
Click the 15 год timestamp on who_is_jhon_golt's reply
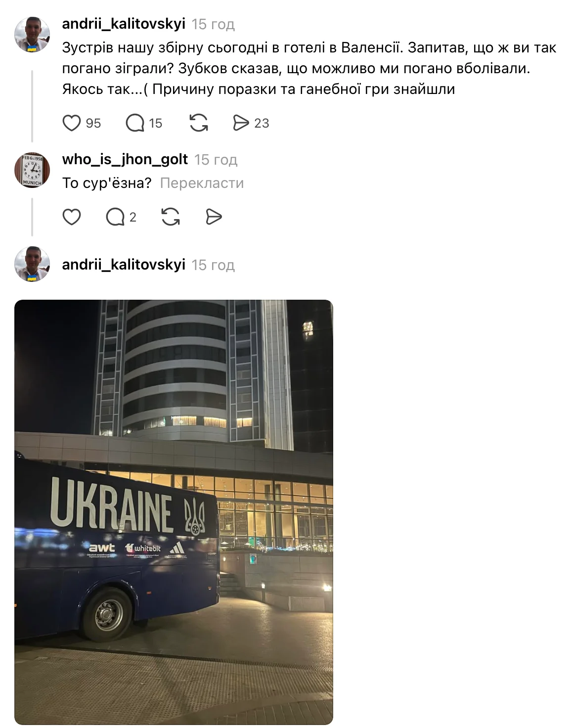pos(216,160)
